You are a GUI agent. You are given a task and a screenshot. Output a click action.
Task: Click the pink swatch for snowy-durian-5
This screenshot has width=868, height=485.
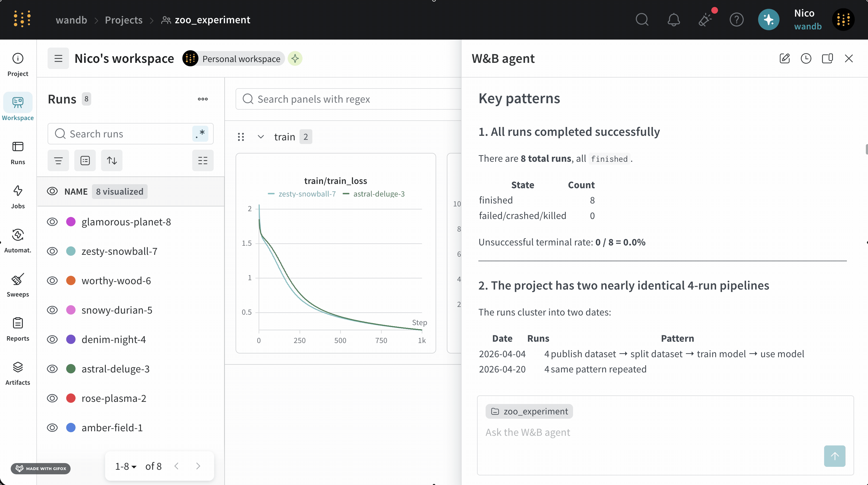pos(71,310)
